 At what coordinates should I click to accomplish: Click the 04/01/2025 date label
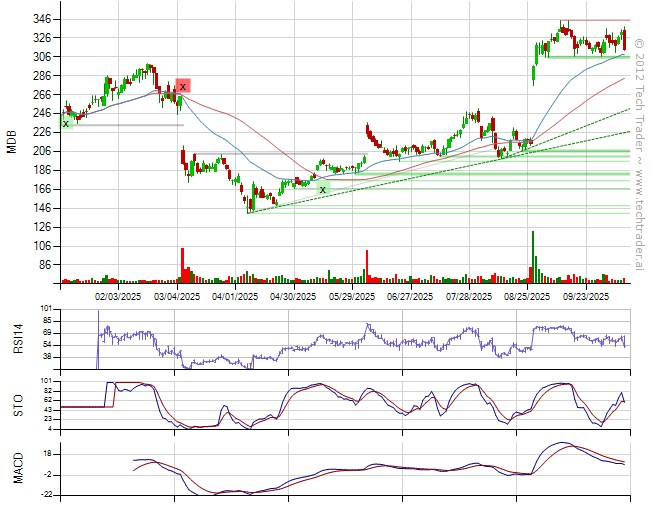click(236, 296)
